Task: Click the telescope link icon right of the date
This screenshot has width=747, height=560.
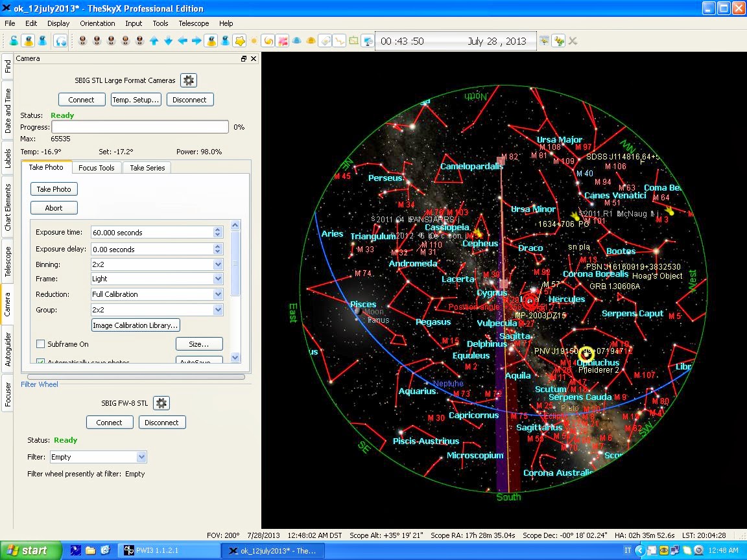Action: pyautogui.click(x=558, y=41)
